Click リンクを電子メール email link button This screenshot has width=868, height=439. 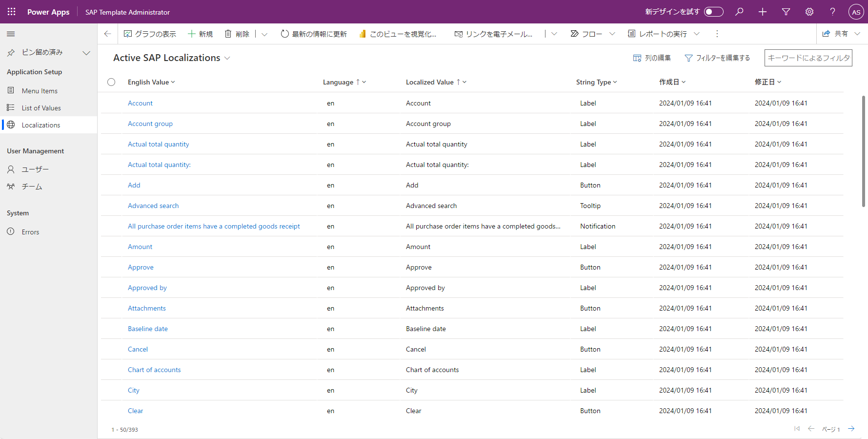pyautogui.click(x=493, y=34)
